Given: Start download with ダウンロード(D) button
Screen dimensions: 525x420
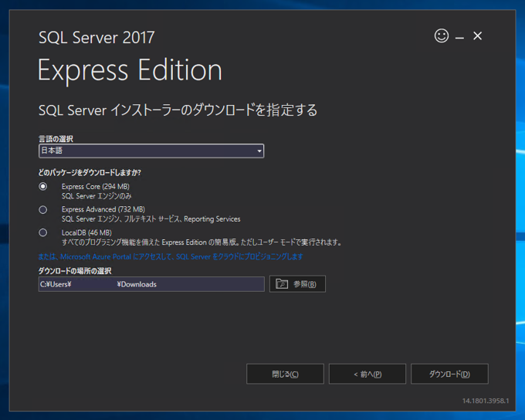Looking at the screenshot, I should [x=449, y=374].
